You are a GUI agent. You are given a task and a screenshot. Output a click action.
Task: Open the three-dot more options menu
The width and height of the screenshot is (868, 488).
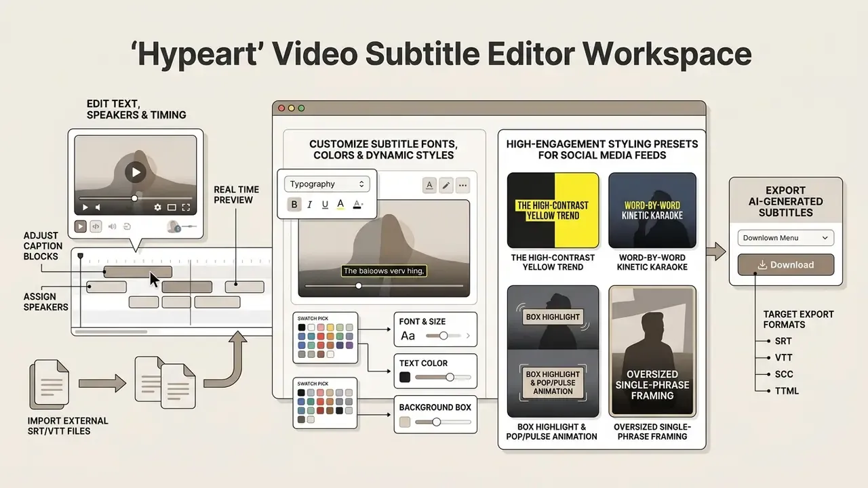(463, 184)
